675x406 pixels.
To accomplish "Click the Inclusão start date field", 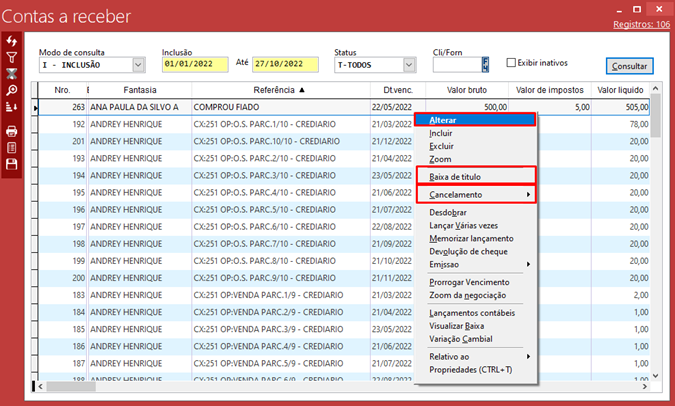I will [195, 65].
